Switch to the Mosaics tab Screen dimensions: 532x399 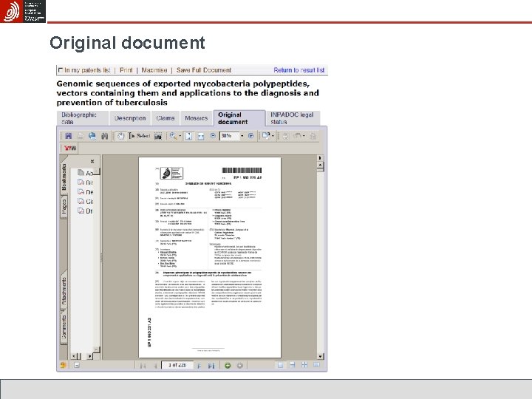[196, 118]
